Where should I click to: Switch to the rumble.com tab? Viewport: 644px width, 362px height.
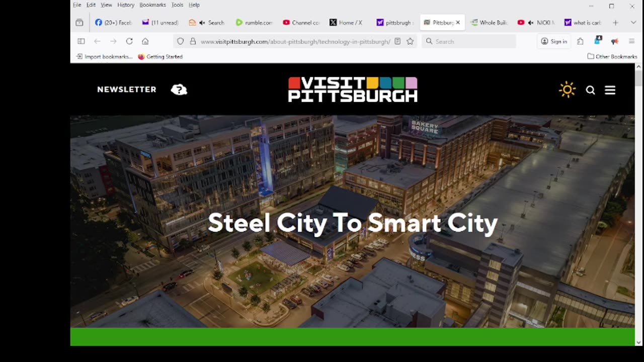[254, 23]
